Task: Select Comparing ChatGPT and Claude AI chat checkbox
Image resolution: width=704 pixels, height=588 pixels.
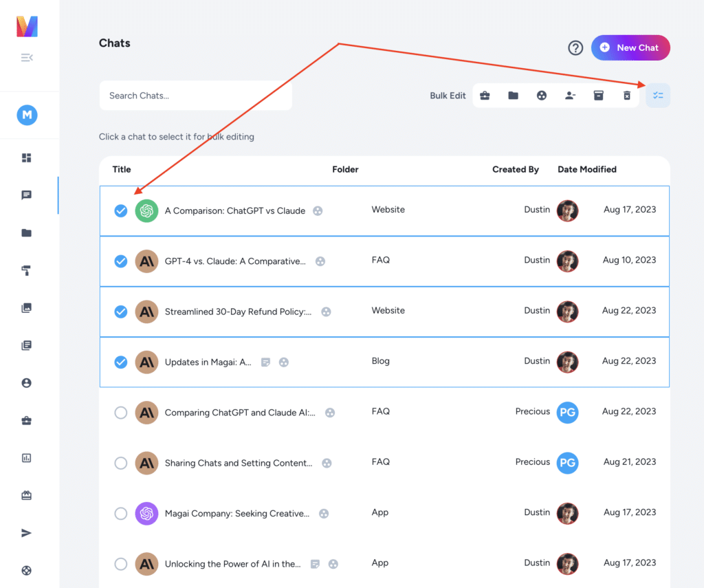Action: pyautogui.click(x=121, y=413)
